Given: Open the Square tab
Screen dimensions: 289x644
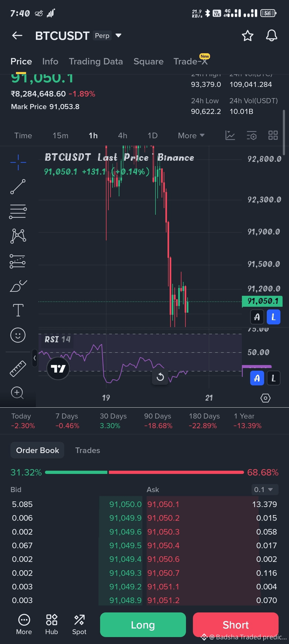Looking at the screenshot, I should pyautogui.click(x=149, y=62).
